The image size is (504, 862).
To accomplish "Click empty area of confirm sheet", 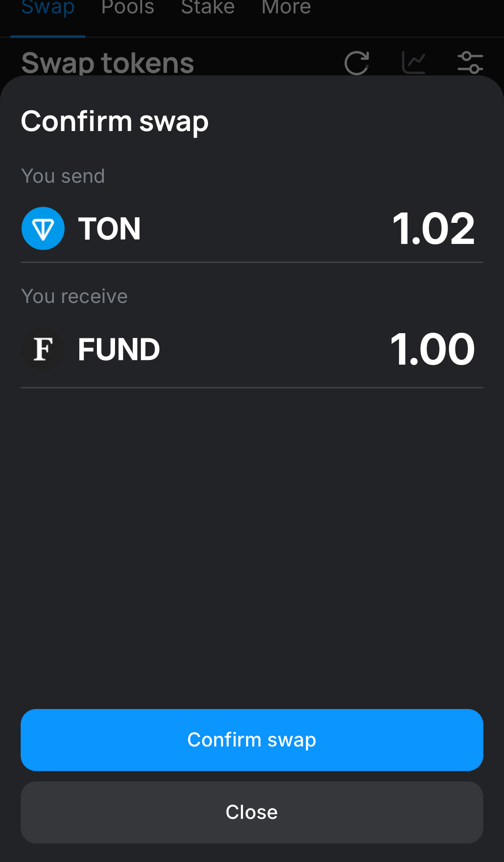I will (252, 539).
